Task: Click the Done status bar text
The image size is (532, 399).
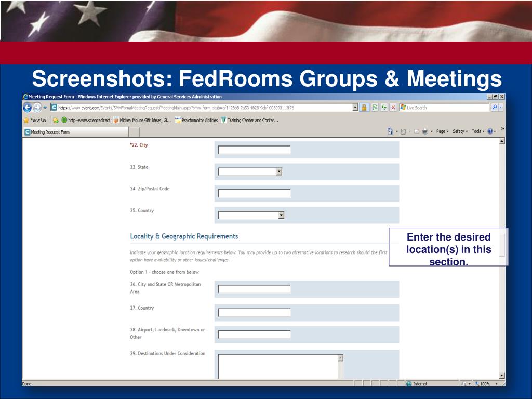Action: point(27,384)
